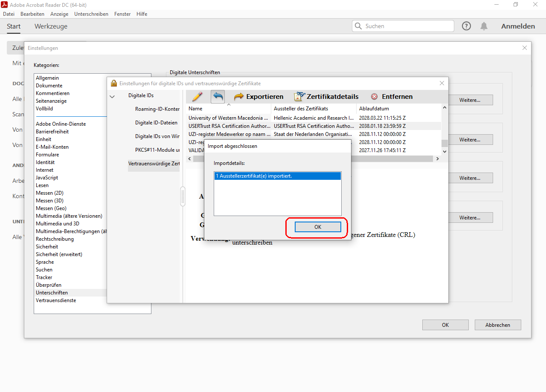
Task: Click the blue import arrow icon
Action: coord(218,97)
